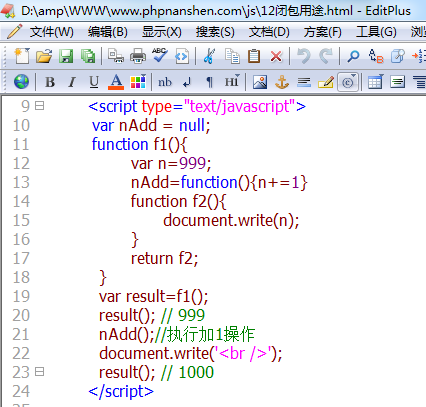Save file using green floppy icon

click(66, 56)
